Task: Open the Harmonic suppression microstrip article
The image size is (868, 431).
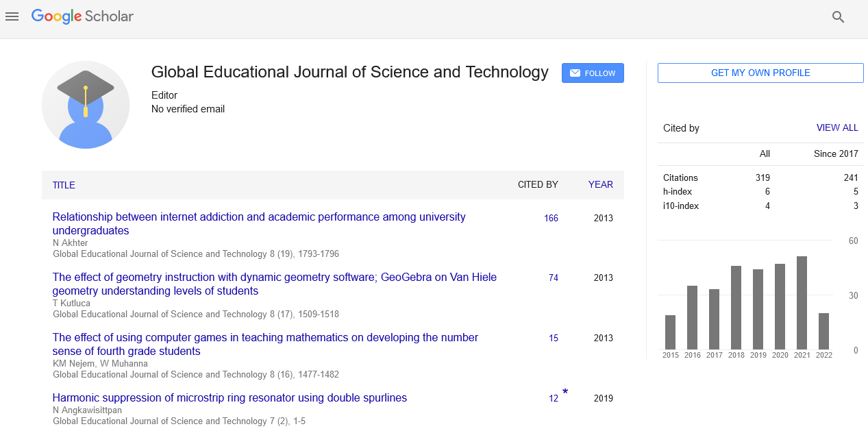Action: (230, 398)
